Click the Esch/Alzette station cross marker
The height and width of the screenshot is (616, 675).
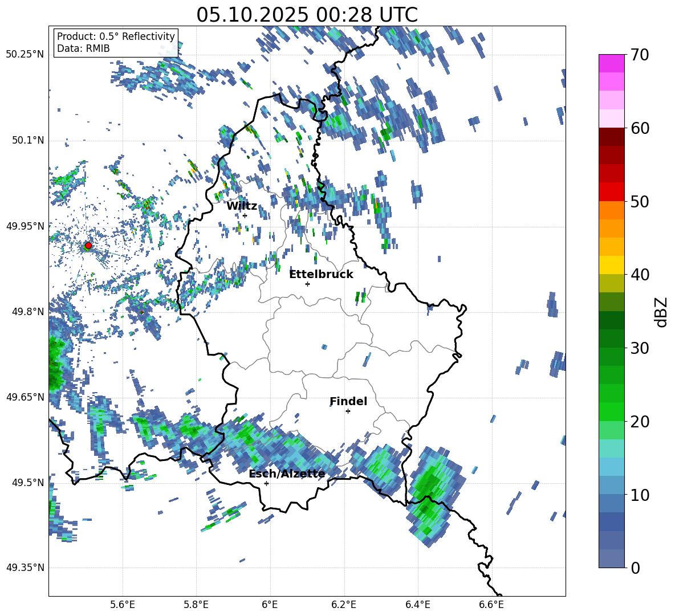pyautogui.click(x=266, y=483)
